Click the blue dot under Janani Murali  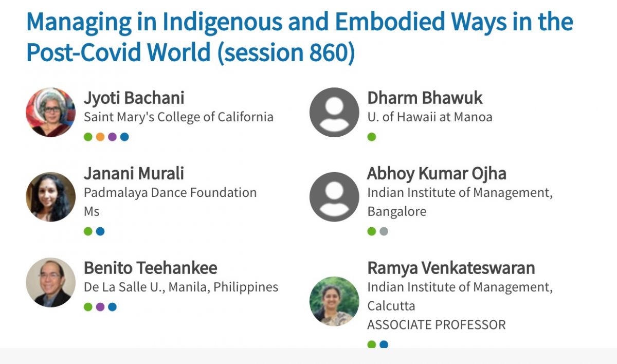coord(100,231)
